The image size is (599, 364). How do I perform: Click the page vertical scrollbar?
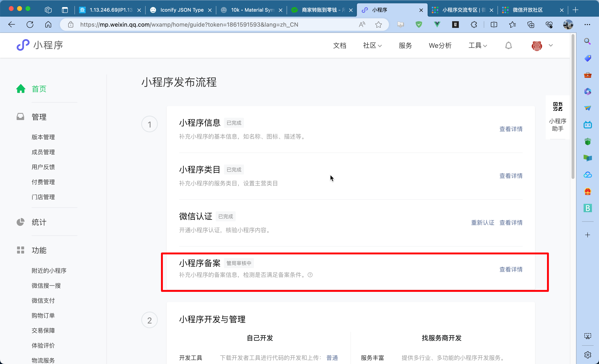[x=573, y=107]
